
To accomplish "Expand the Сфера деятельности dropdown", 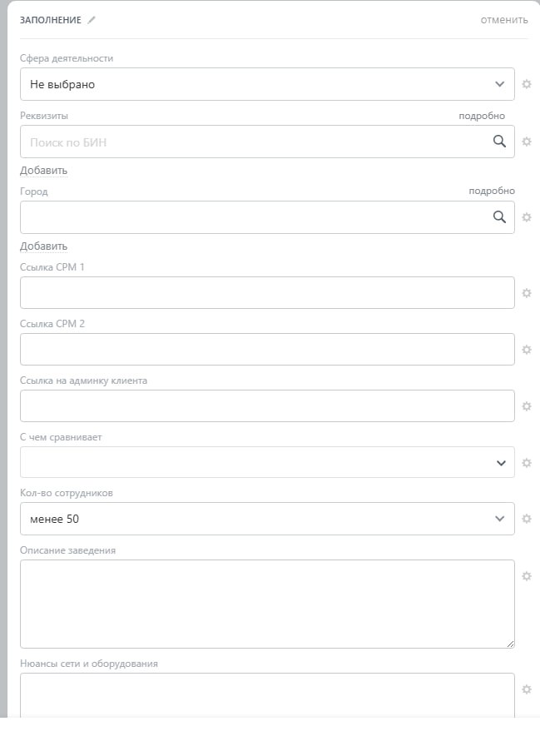I will 266,84.
